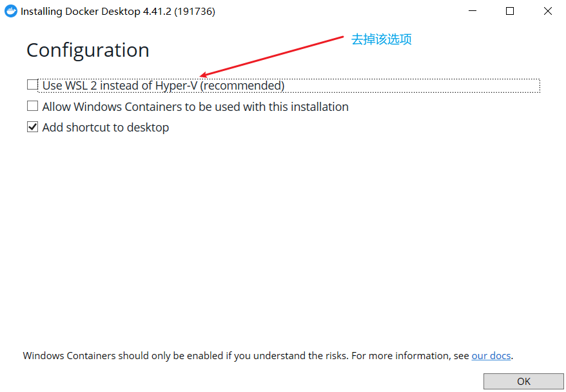Viewport: 566px width, 392px height.
Task: Close the Docker Desktop installer
Action: 547,11
